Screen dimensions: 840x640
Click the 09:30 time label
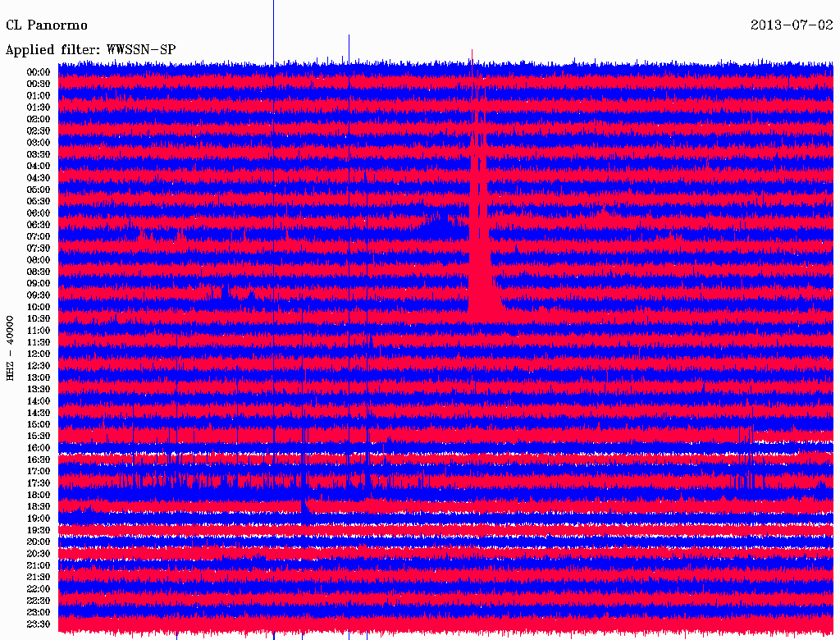tap(38, 295)
